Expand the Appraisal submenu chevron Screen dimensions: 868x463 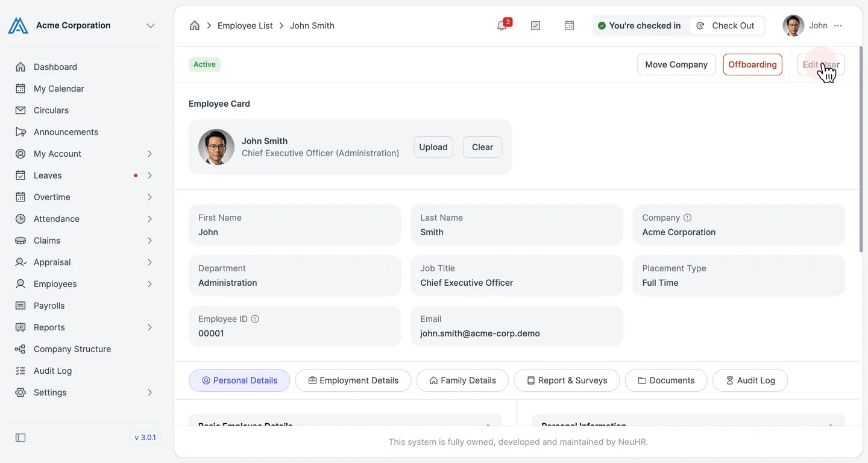(x=149, y=262)
